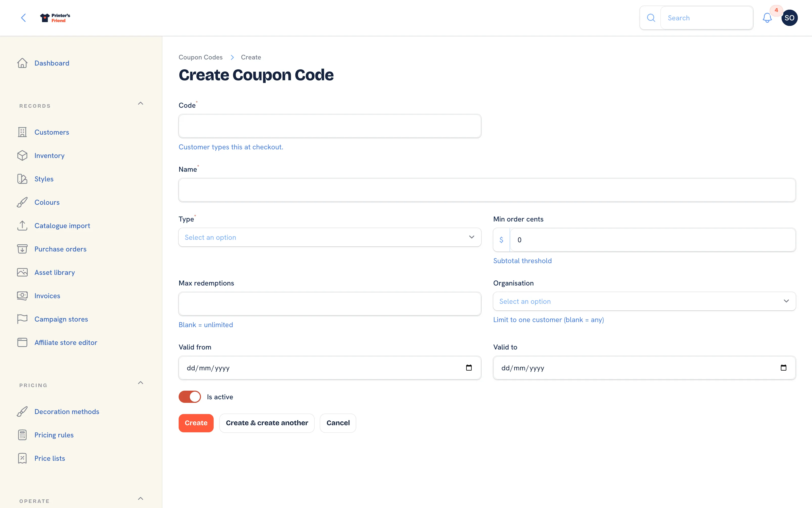Focus the Max redemptions field

(x=330, y=304)
